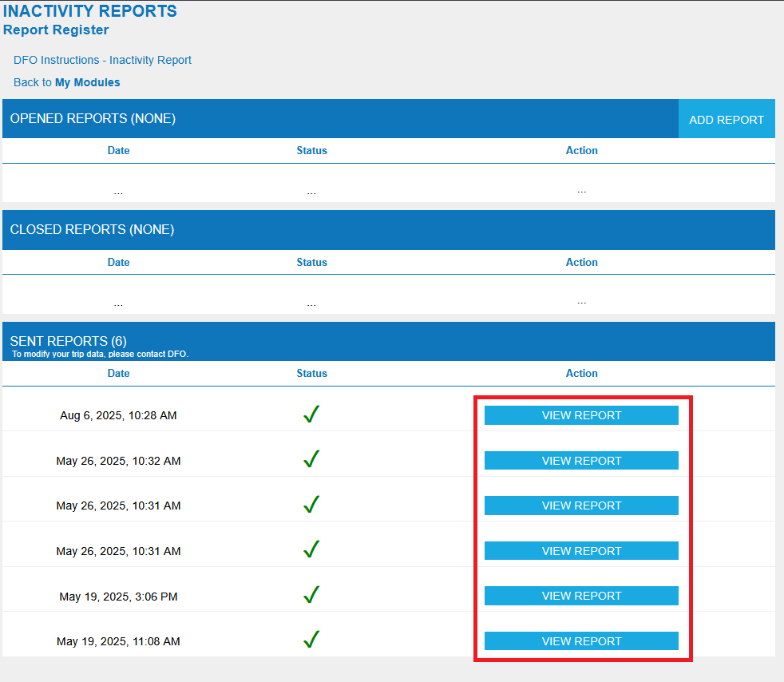View the report sent May 19 at 11:08 AM
Viewport: 784px width, 682px height.
tap(581, 640)
